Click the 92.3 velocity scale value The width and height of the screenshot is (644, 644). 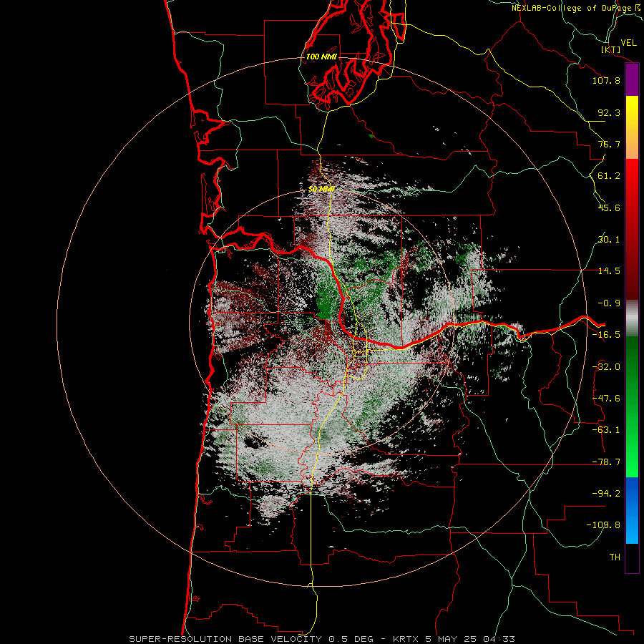point(609,112)
